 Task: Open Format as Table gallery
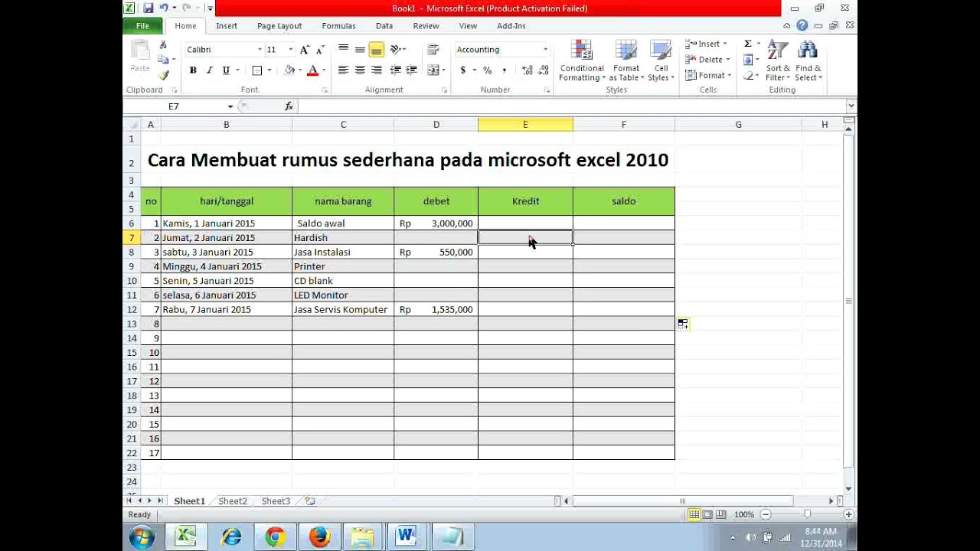(x=626, y=61)
